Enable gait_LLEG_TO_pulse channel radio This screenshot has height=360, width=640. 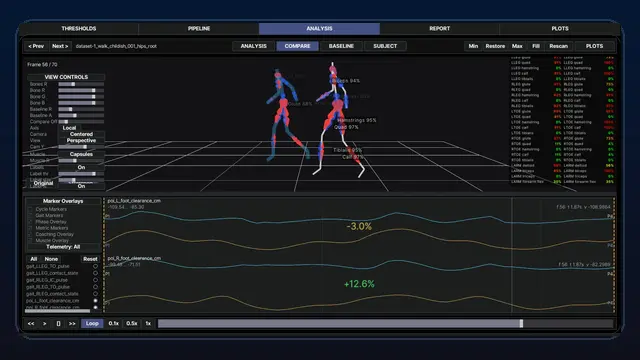point(96,266)
